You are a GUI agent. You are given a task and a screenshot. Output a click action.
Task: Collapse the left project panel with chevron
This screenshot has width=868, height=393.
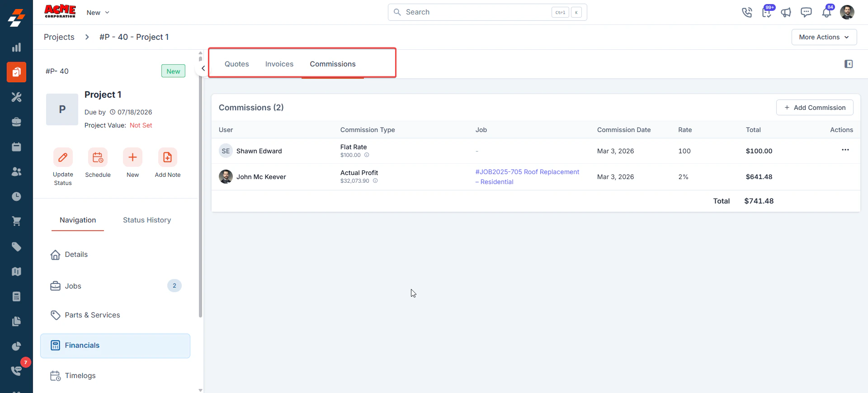click(203, 68)
